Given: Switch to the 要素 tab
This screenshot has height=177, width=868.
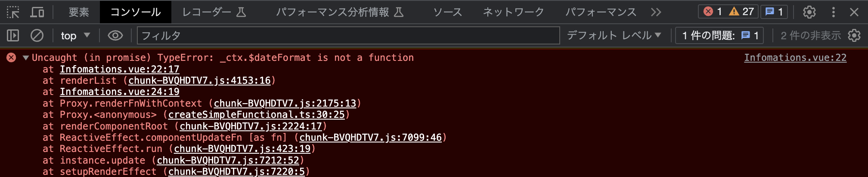Looking at the screenshot, I should [x=79, y=12].
